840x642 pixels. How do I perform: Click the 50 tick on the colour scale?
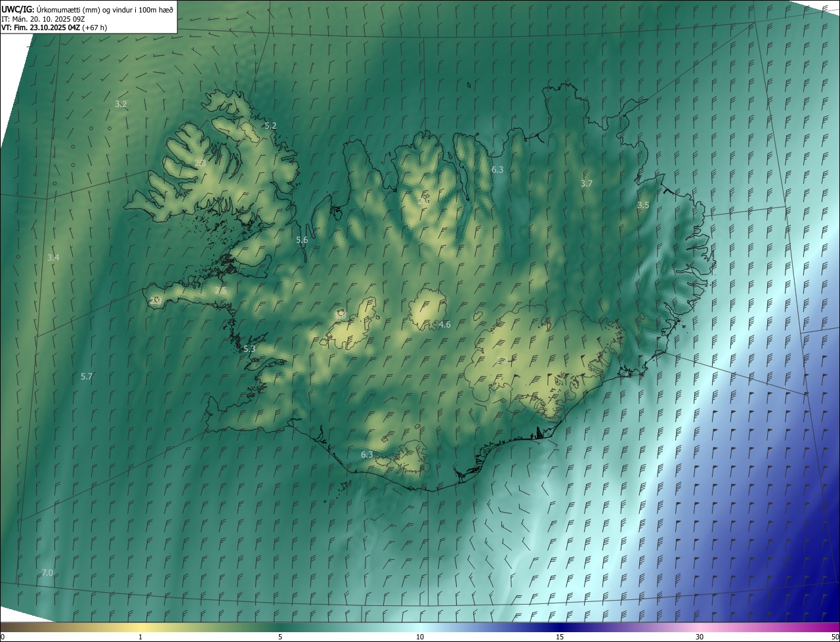tap(835, 637)
